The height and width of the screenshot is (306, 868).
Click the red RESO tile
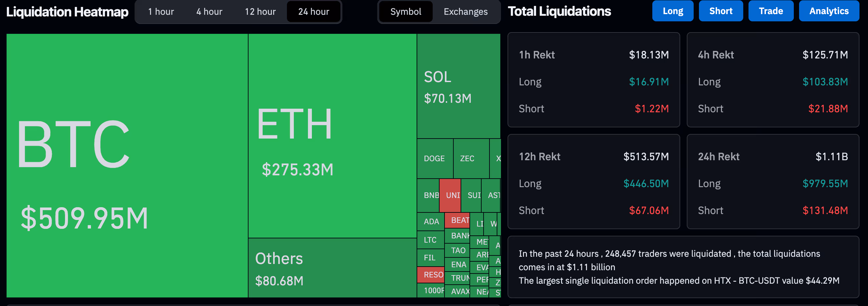pos(430,275)
